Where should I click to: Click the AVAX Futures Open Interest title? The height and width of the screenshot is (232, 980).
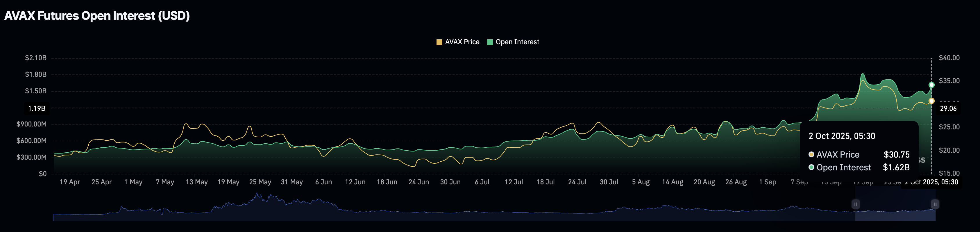(96, 16)
